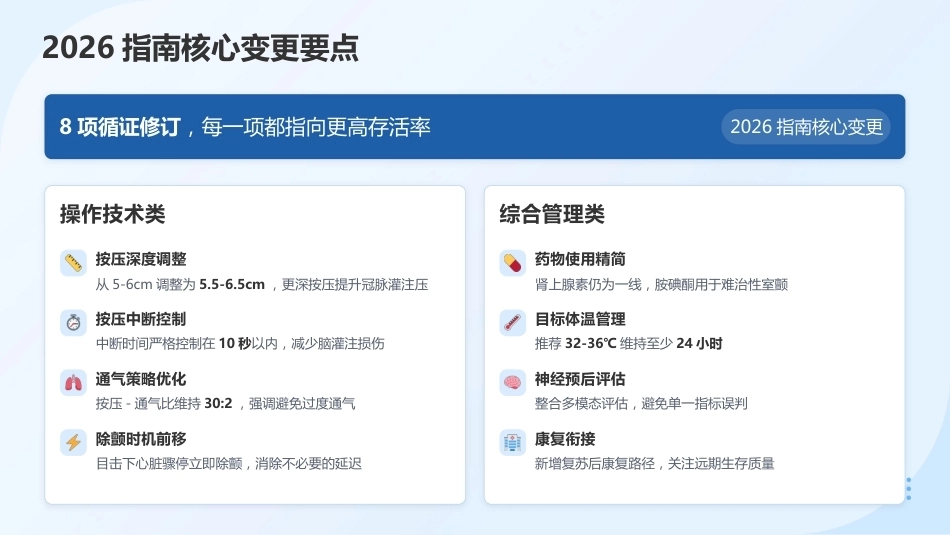Click the pill icon beside 药物使用精简

(x=513, y=263)
